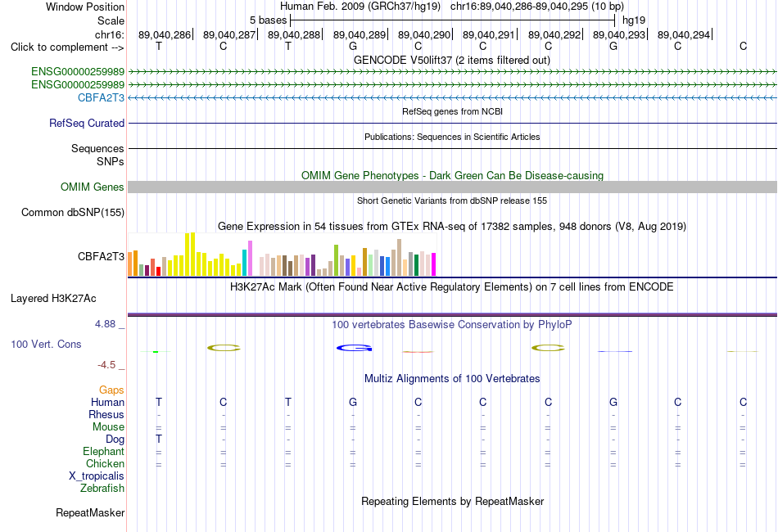778x532 pixels.
Task: Click the RepeatMasker track label
Action: (x=90, y=512)
